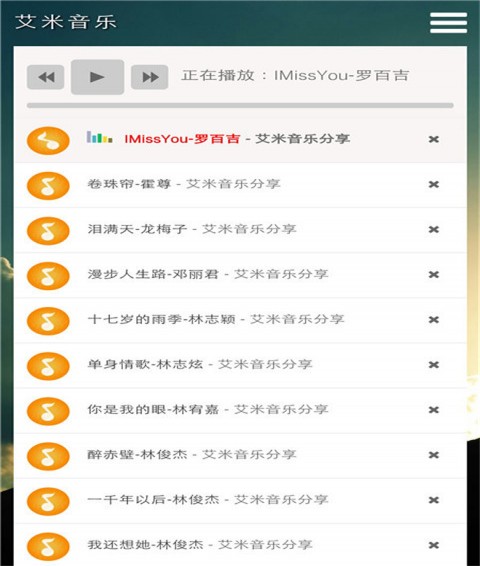Remove IMissYou-罗百吉 from the playlist
Image resolution: width=480 pixels, height=566 pixels.
pyautogui.click(x=433, y=139)
